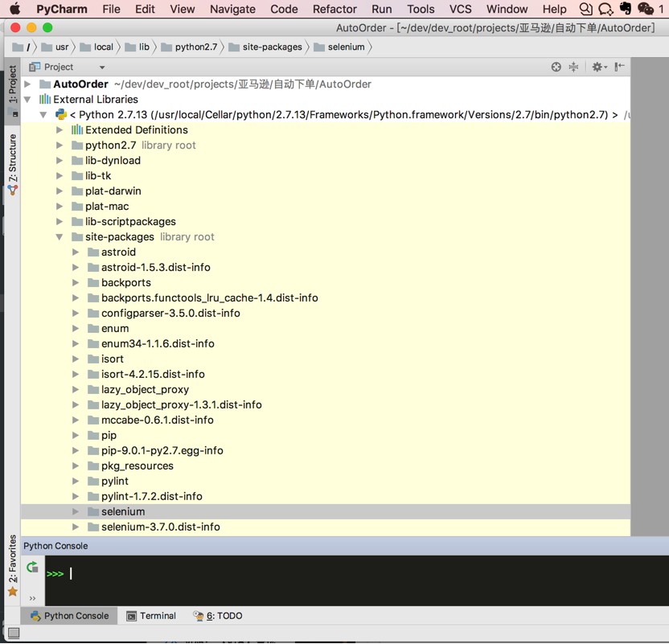Click the collapse all icon in Project panel

coord(574,67)
